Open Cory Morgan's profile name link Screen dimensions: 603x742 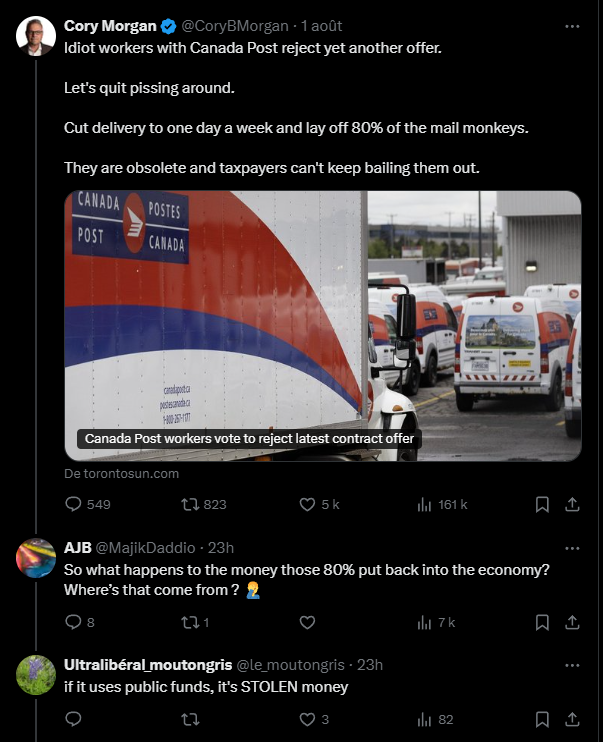coord(110,26)
